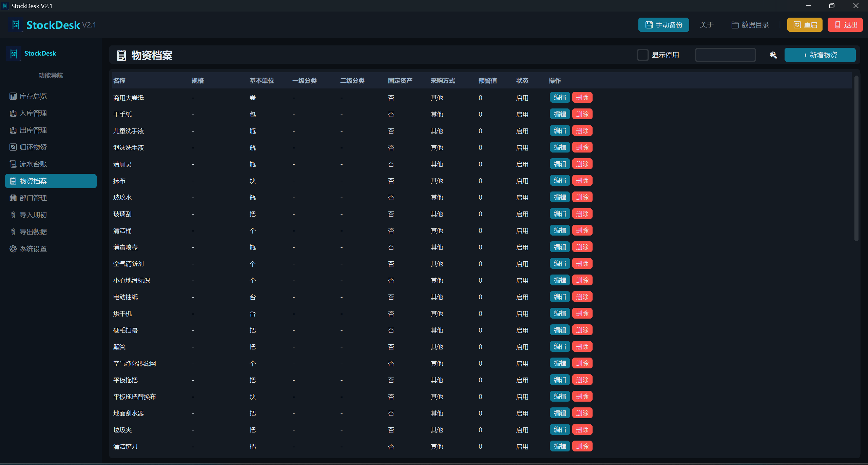Viewport: 868px width, 465px height.
Task: Click the 入库管理 sidebar icon
Action: [13, 113]
